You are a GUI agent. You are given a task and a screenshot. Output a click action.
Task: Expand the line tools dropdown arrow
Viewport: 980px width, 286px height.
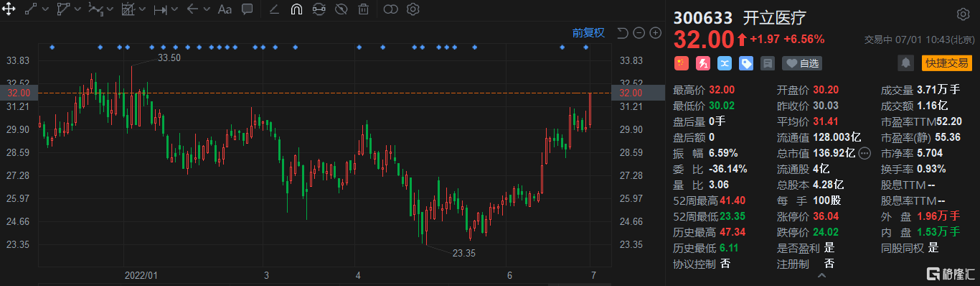pos(45,9)
